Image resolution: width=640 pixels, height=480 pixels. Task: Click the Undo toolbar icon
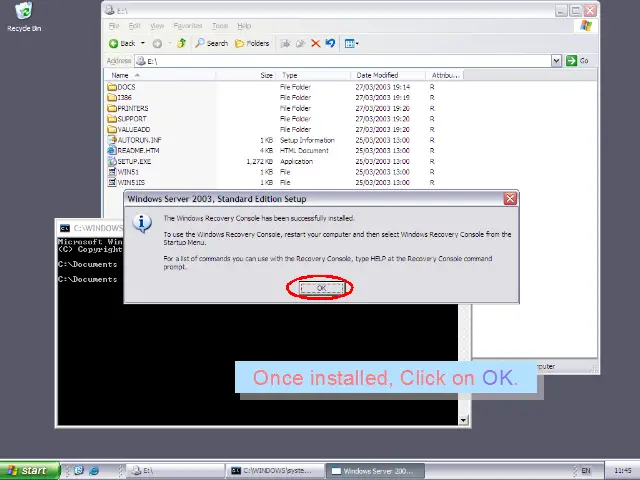[330, 43]
